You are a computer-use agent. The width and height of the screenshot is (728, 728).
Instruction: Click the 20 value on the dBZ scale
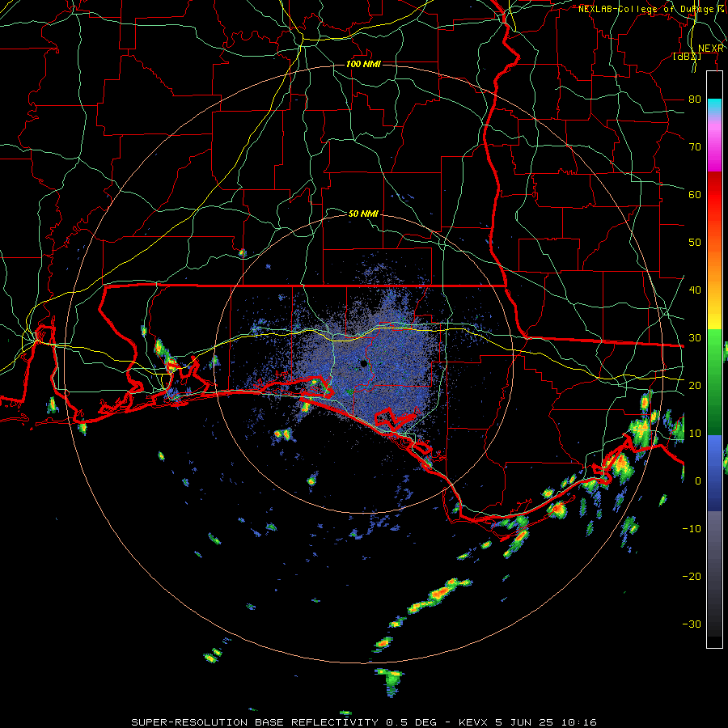click(x=695, y=385)
